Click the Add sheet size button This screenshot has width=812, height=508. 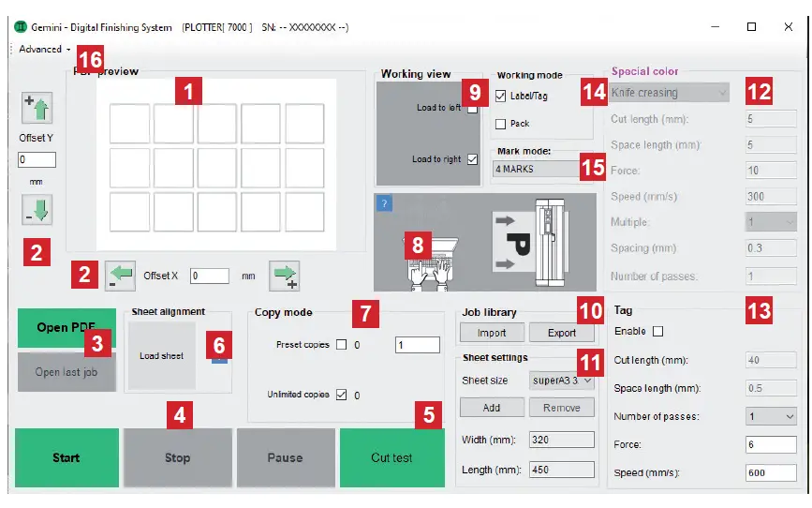point(492,408)
